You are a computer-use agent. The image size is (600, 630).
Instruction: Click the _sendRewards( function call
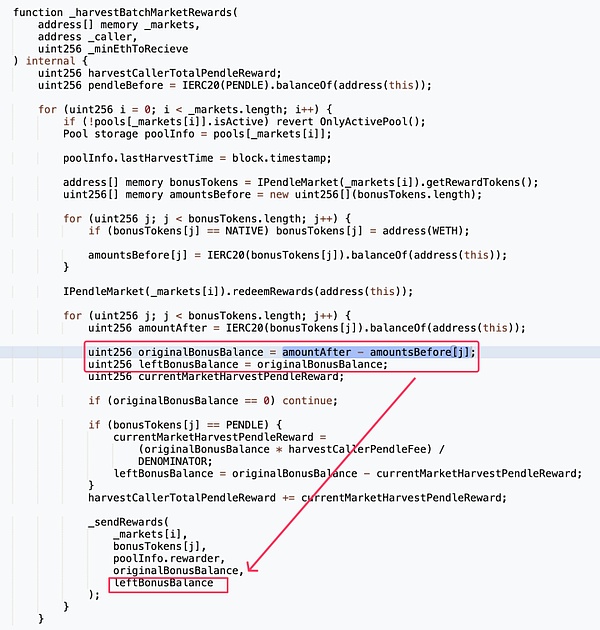pos(129,522)
